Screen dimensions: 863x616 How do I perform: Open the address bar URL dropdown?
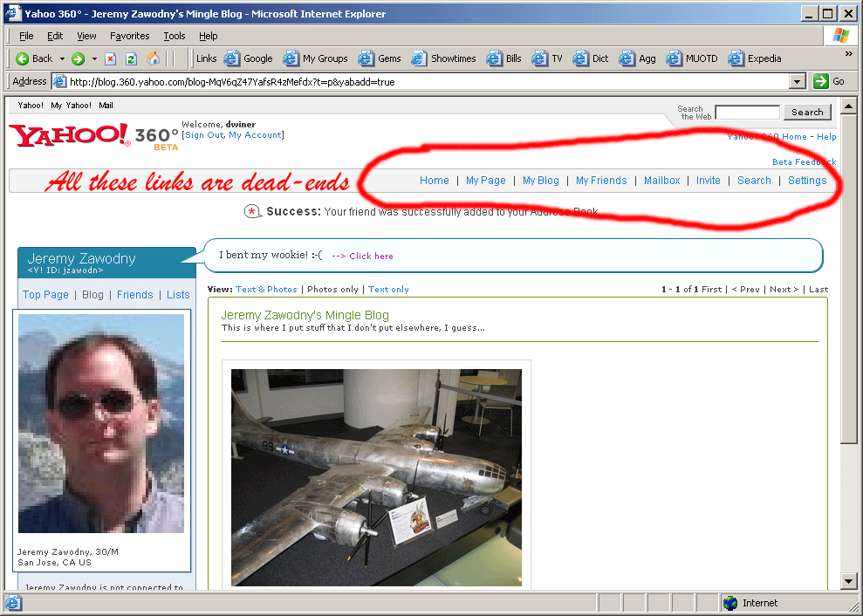797,81
